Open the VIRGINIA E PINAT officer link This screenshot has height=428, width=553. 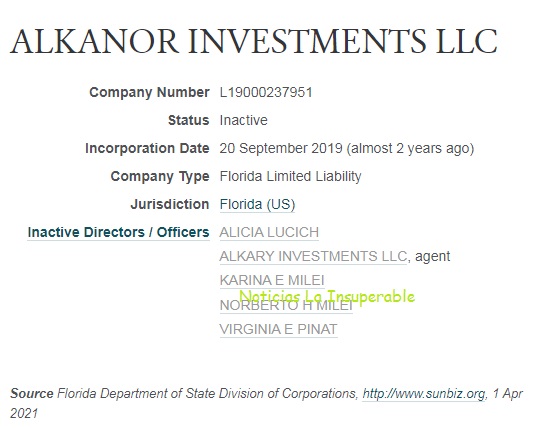[279, 329]
